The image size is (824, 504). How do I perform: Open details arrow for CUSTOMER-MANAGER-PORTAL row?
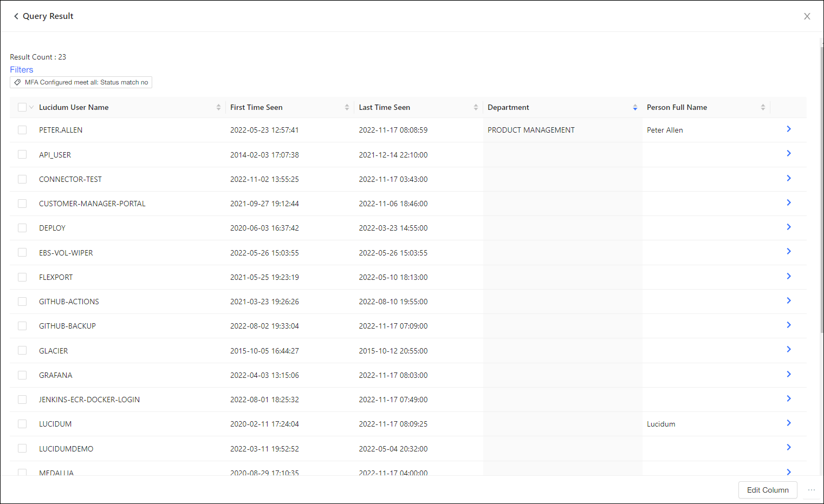(x=789, y=202)
